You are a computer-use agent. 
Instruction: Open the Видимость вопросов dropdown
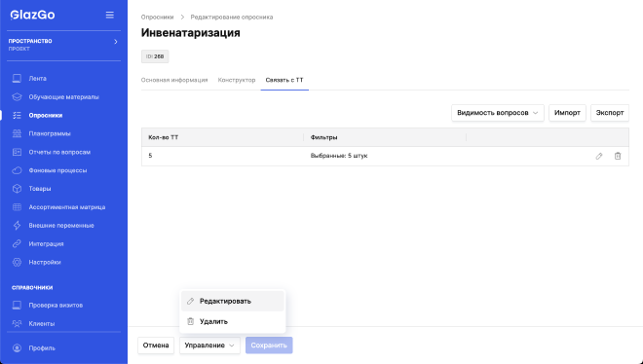click(498, 113)
